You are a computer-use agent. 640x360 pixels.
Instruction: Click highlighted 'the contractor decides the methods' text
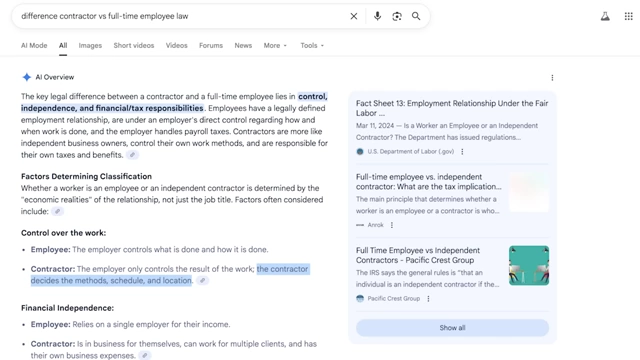pos(170,275)
